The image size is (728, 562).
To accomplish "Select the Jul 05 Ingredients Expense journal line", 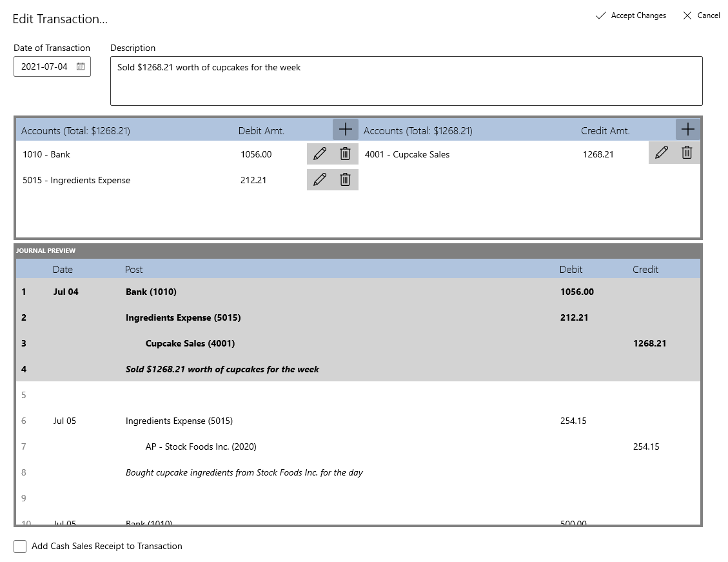I will coord(179,421).
